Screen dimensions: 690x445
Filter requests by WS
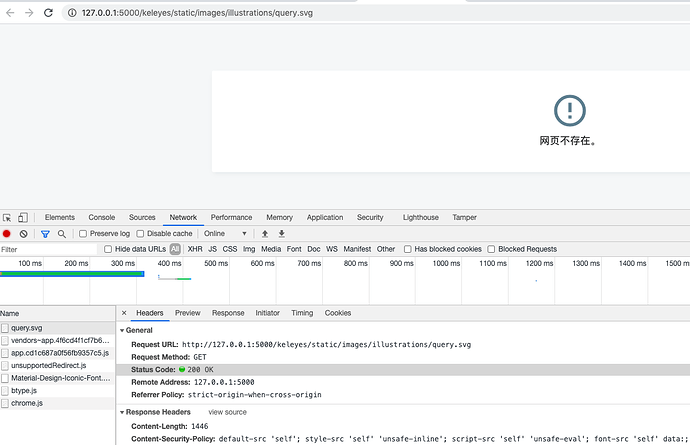tap(332, 249)
